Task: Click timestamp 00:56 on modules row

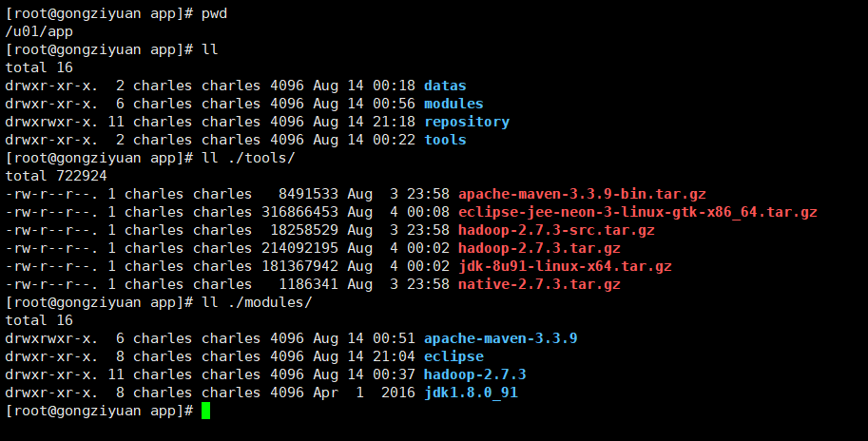Action: (x=394, y=104)
